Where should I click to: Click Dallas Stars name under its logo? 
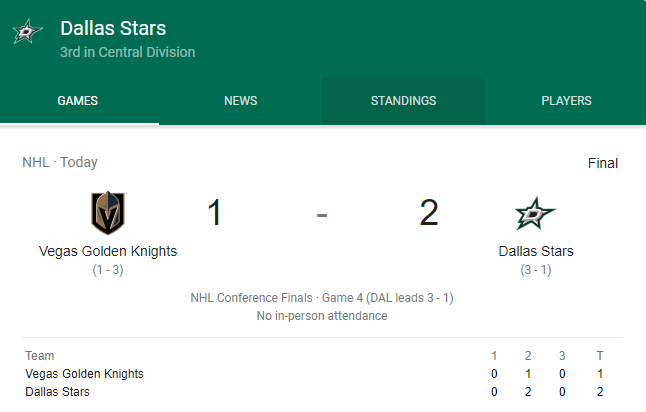[536, 251]
